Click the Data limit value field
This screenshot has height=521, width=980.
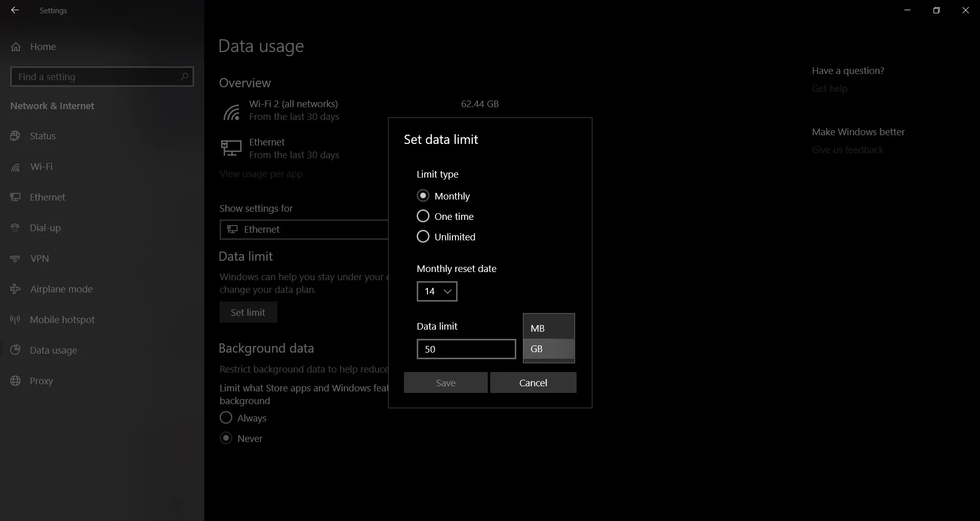[466, 349]
